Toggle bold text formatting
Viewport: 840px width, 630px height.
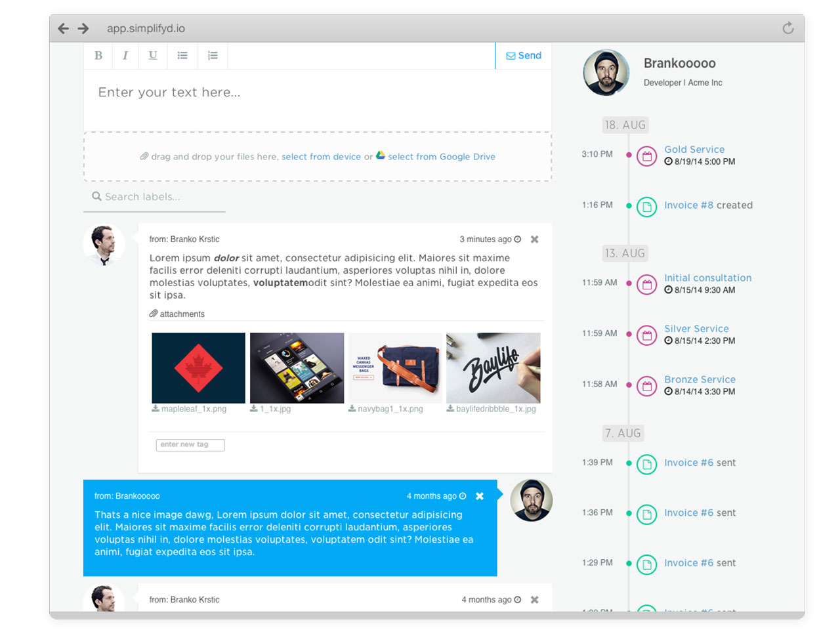tap(98, 56)
